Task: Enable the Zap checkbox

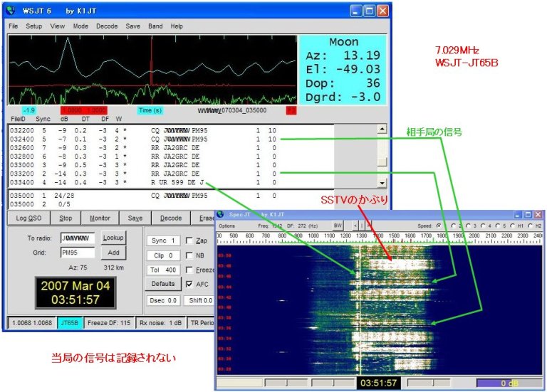Action: click(x=189, y=240)
